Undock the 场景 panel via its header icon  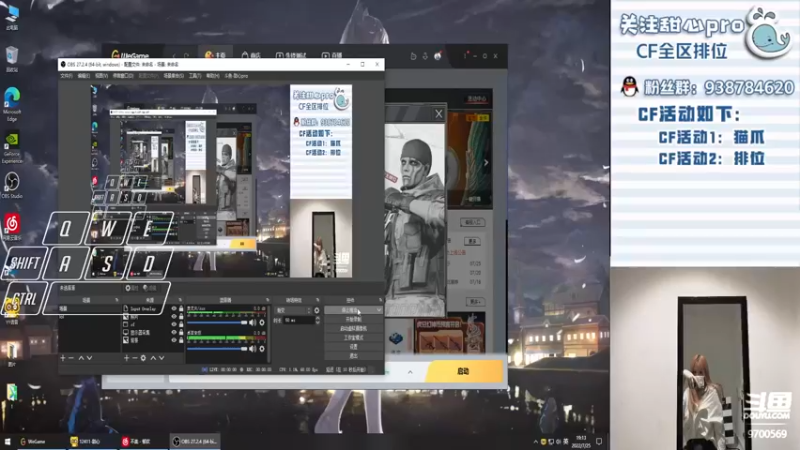(x=116, y=300)
